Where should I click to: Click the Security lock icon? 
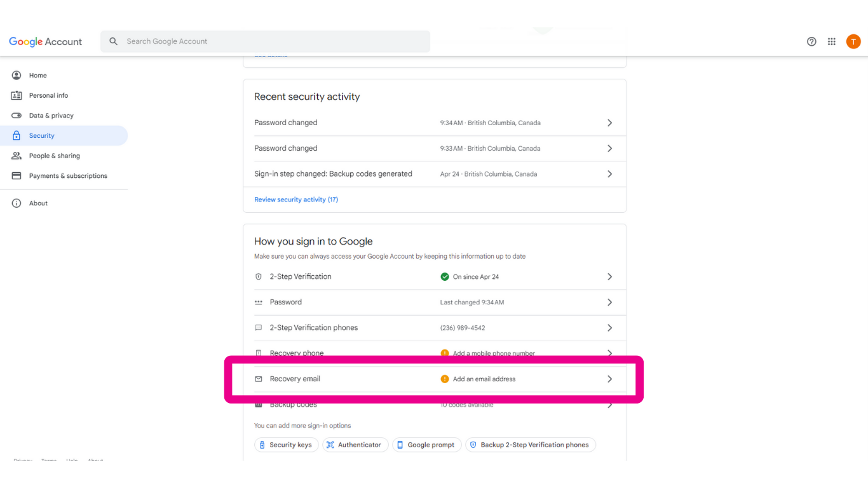(17, 135)
